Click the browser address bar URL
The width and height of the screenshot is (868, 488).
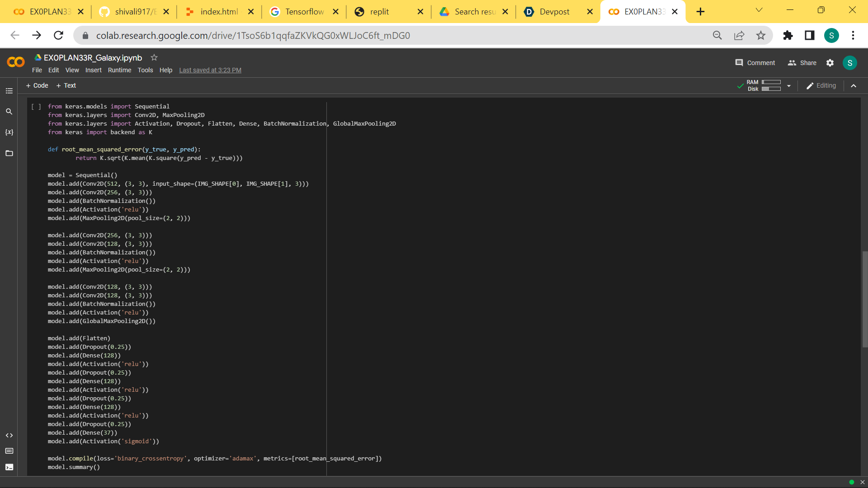pos(253,35)
